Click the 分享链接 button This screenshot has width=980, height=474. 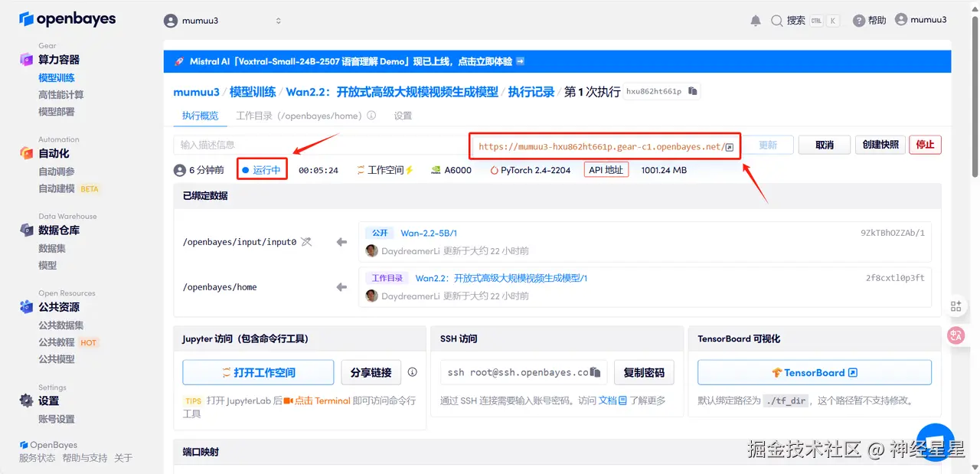(x=371, y=372)
